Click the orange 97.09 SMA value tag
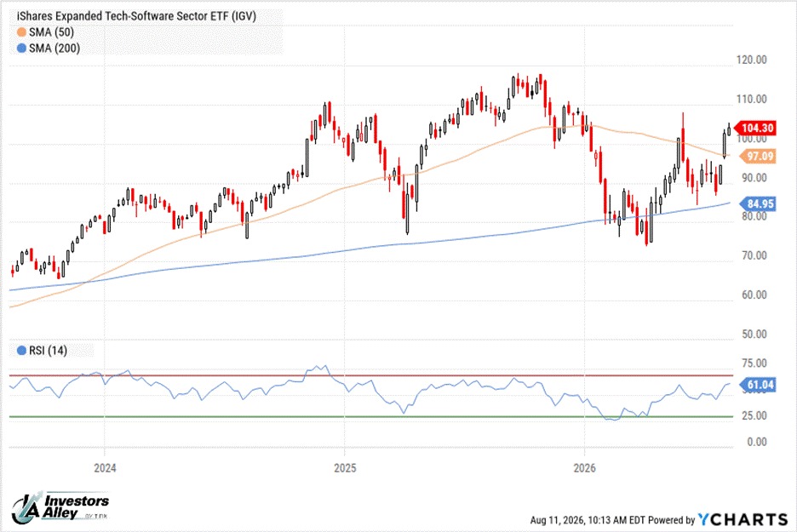797x532 pixels. coord(758,156)
